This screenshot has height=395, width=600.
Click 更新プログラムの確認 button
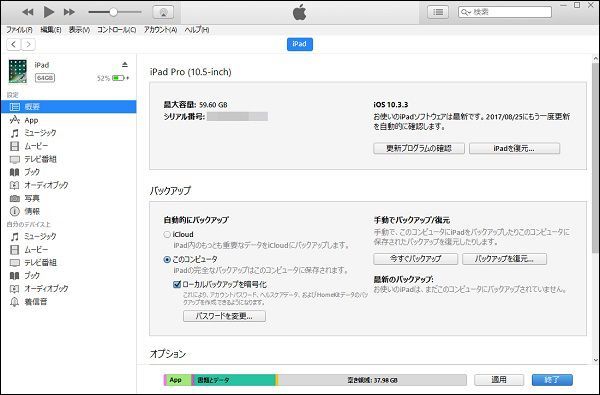point(419,149)
